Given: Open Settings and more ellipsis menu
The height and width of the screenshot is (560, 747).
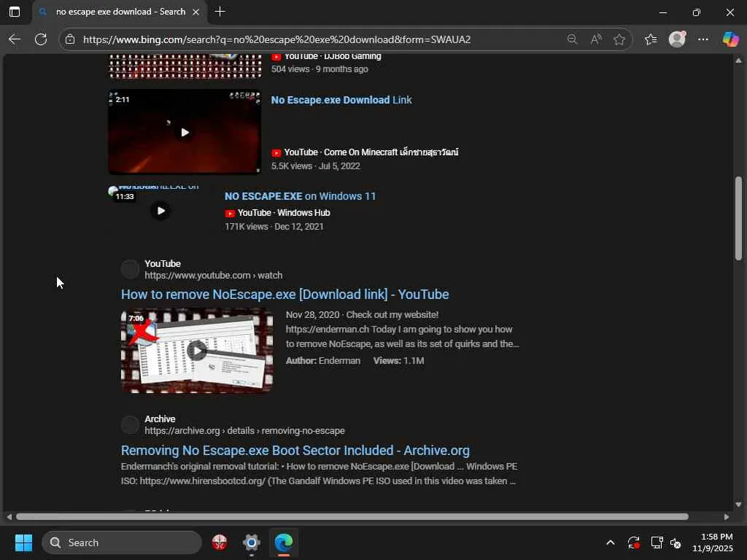Looking at the screenshot, I should point(703,39).
